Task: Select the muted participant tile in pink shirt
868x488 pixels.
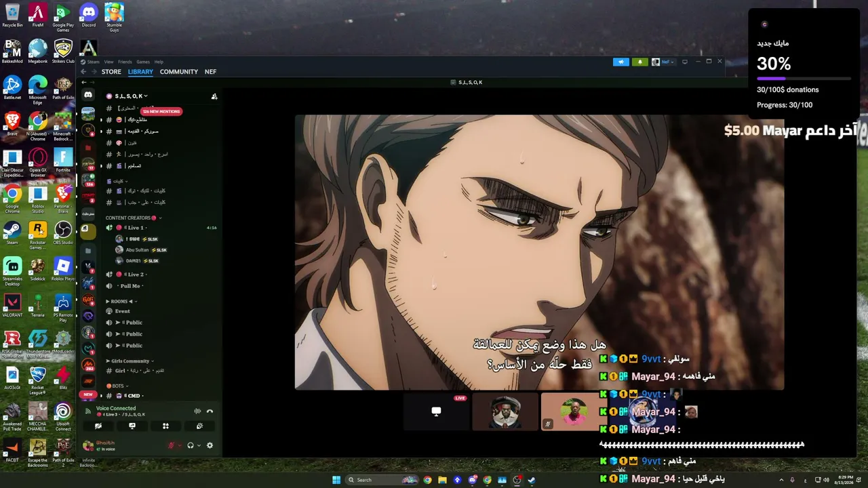Action: [x=574, y=411]
